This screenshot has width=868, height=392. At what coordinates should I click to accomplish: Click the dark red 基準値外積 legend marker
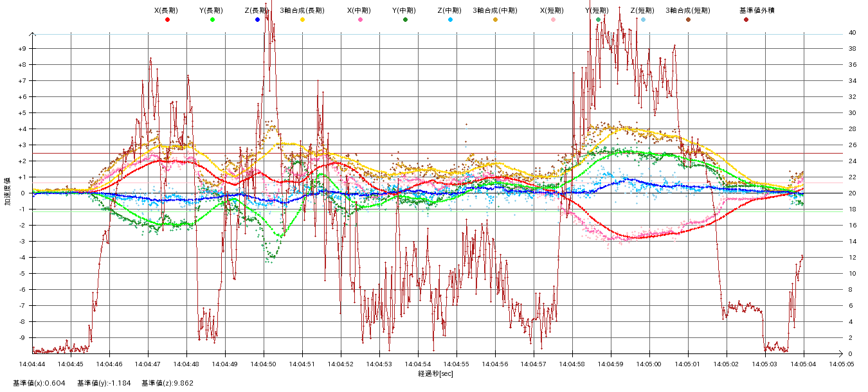click(x=746, y=20)
